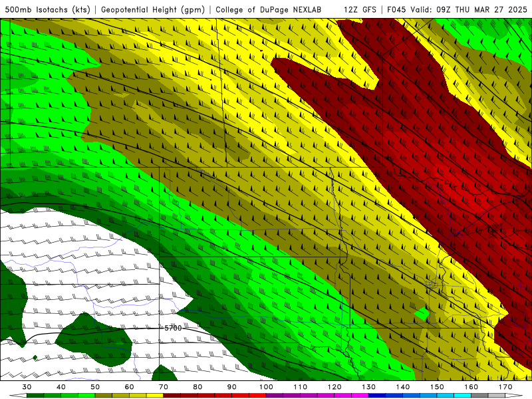This screenshot has height=399, width=532.
Task: Click the 50 tick label on color bar
Action: tap(95, 387)
